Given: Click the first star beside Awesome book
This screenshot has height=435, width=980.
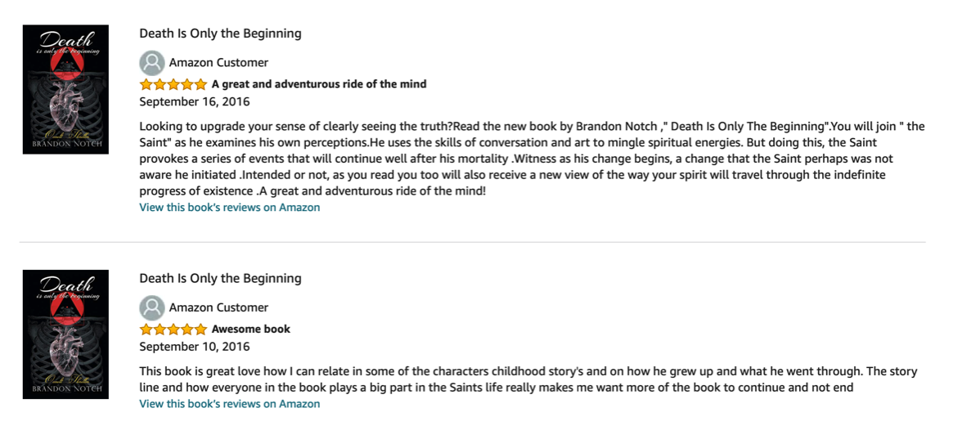Looking at the screenshot, I should (146, 330).
